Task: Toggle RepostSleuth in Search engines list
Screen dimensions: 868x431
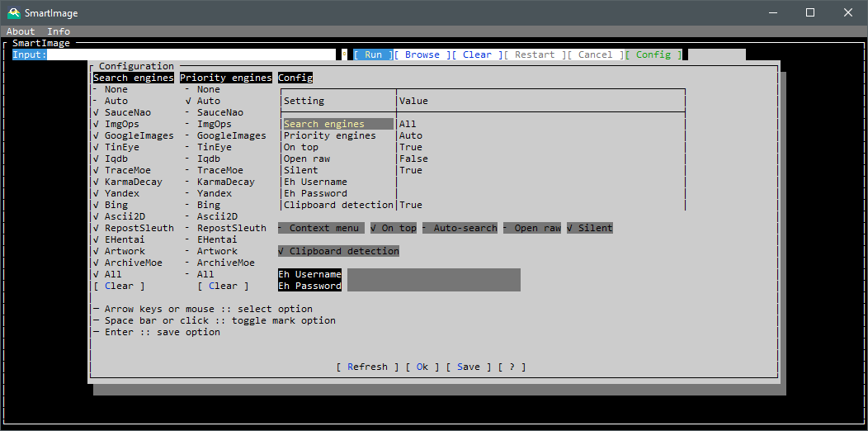Action: 134,228
